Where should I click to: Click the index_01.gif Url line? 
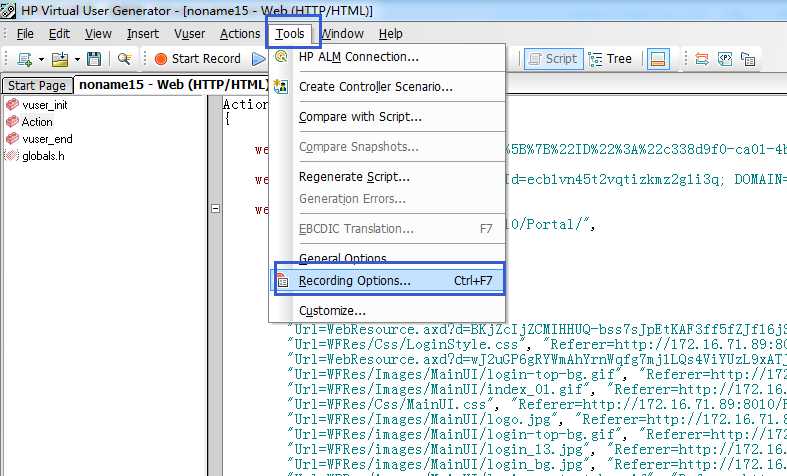coord(537,389)
